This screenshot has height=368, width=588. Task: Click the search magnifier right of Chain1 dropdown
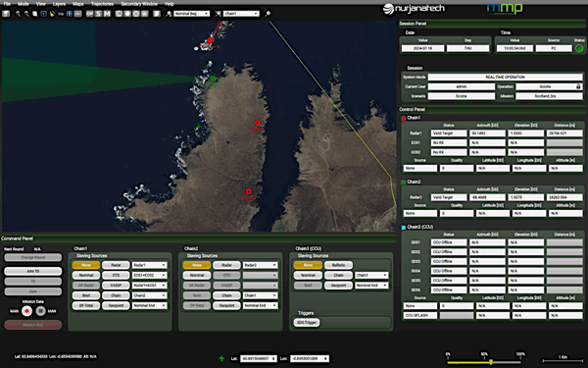pyautogui.click(x=268, y=14)
